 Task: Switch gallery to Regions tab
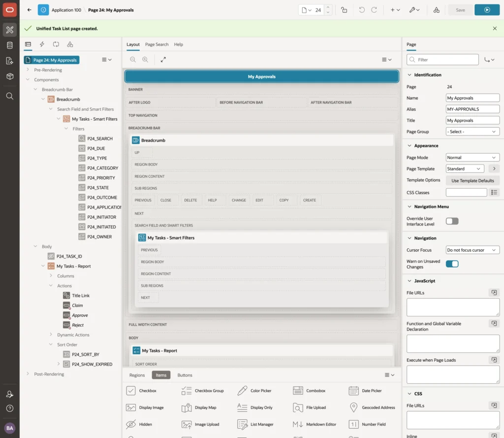[x=137, y=375]
